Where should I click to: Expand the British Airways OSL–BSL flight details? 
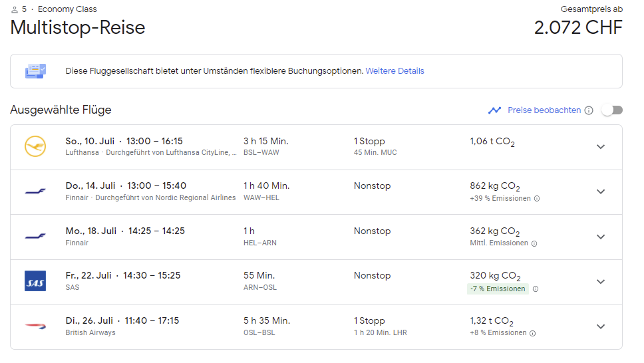601,326
